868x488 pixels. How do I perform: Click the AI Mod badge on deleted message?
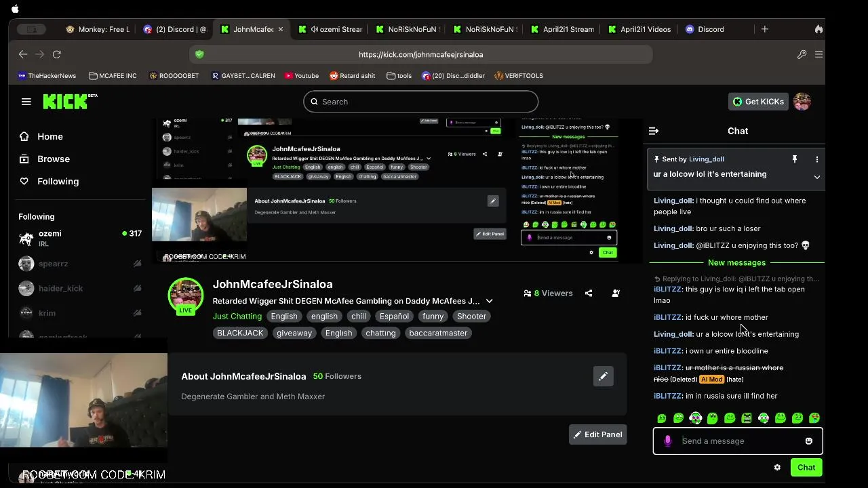[711, 380]
